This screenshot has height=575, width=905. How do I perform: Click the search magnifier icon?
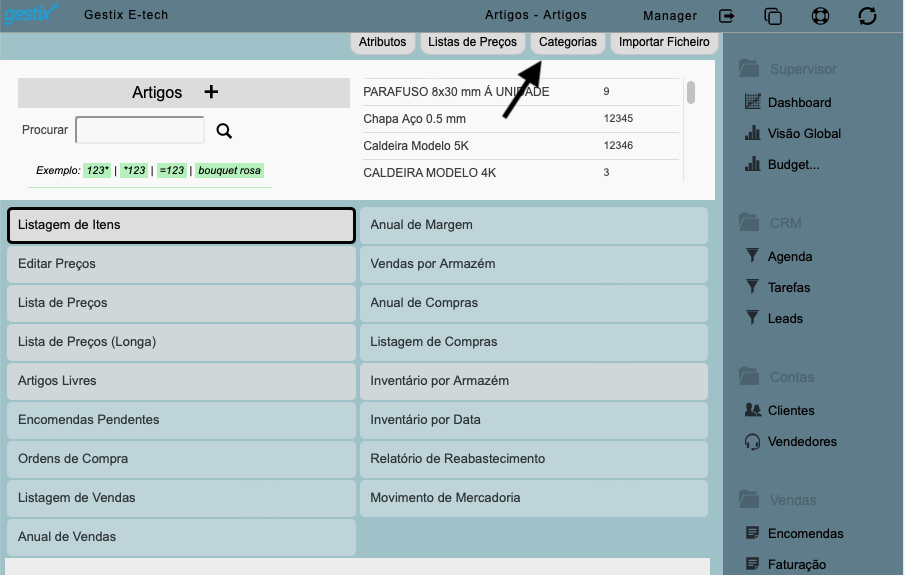[225, 131]
